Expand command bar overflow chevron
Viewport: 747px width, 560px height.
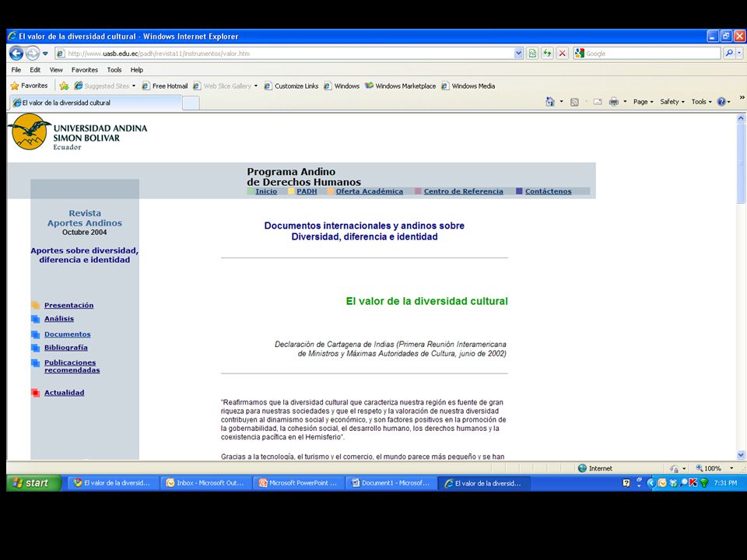click(x=742, y=98)
